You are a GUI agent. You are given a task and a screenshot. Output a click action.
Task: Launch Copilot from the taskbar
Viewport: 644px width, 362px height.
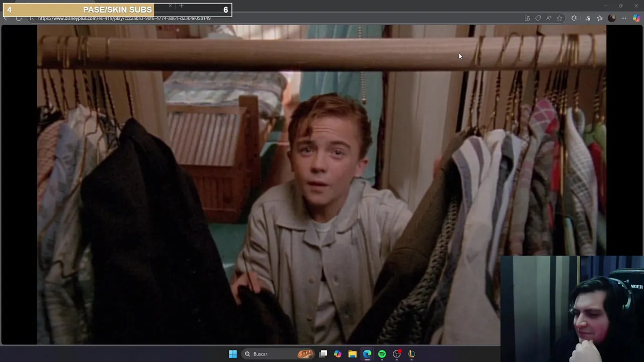(338, 354)
